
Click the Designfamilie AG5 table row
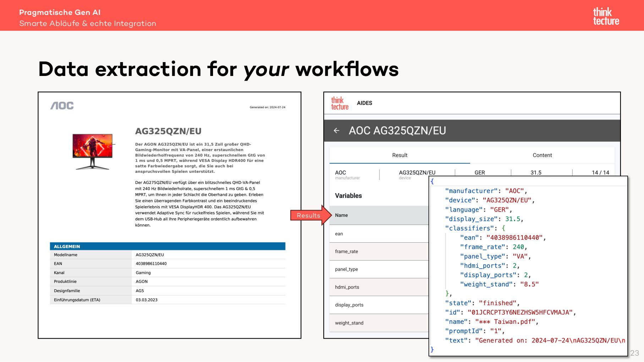(168, 291)
